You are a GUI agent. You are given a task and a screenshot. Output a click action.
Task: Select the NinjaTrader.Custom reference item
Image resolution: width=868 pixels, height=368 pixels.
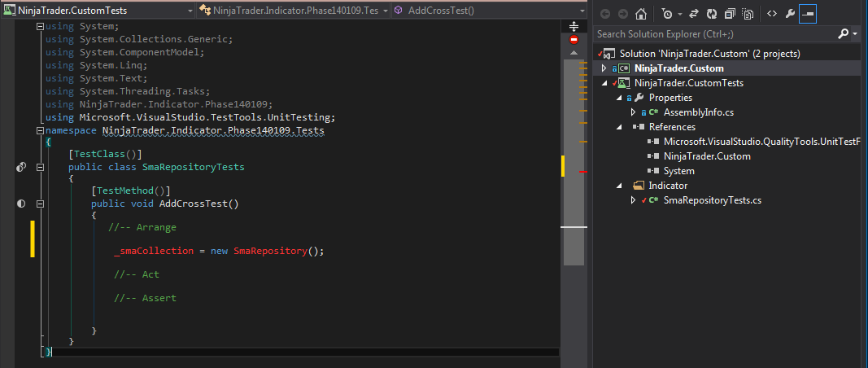click(x=707, y=156)
